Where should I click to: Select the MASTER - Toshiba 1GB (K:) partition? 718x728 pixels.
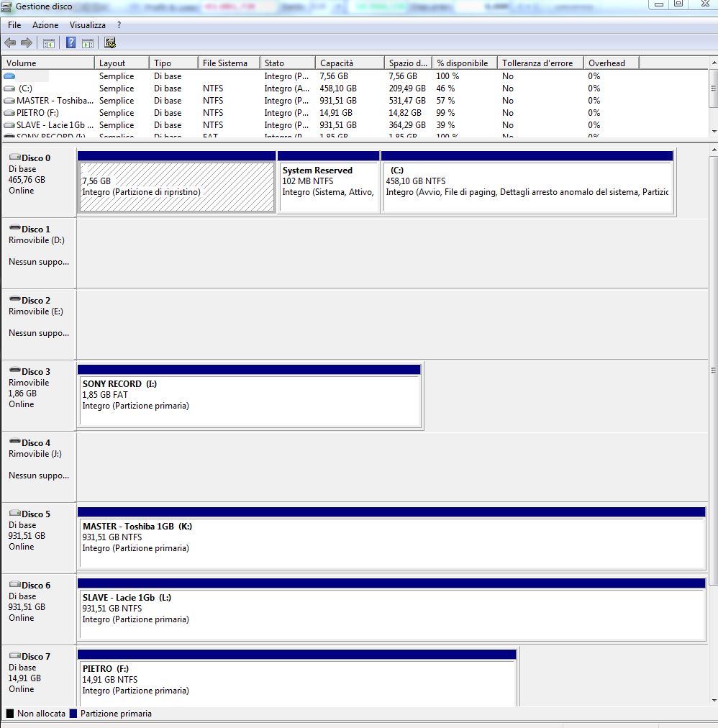(391, 538)
